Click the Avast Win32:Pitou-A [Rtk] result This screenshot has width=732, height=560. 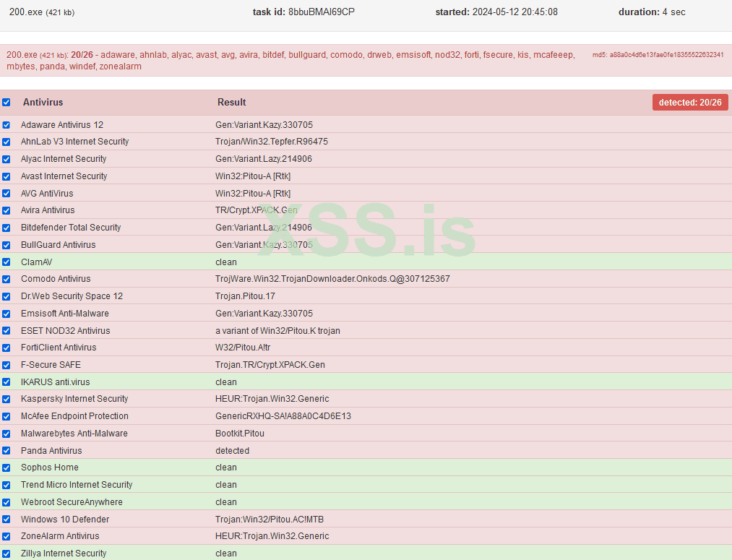coord(253,176)
